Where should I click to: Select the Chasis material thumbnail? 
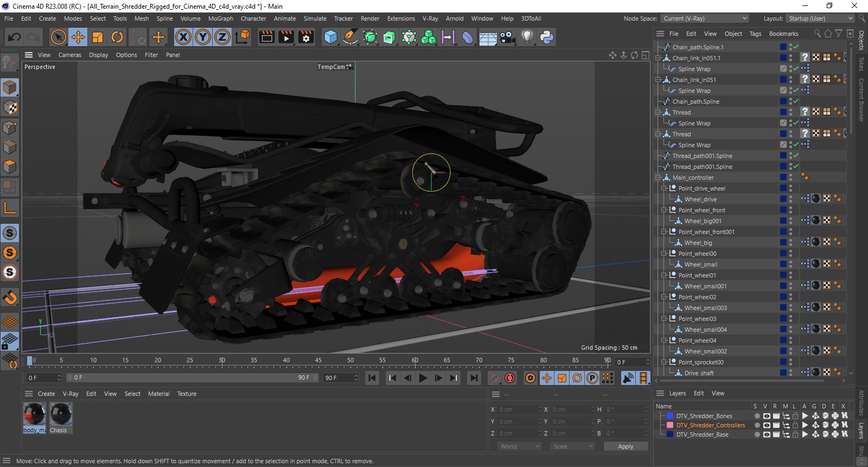(x=61, y=415)
